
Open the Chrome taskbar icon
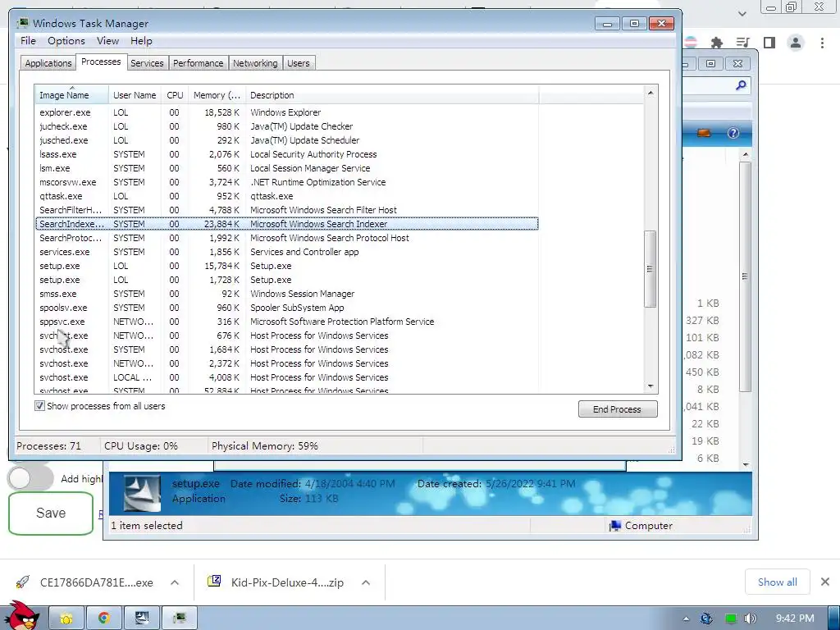(x=103, y=619)
